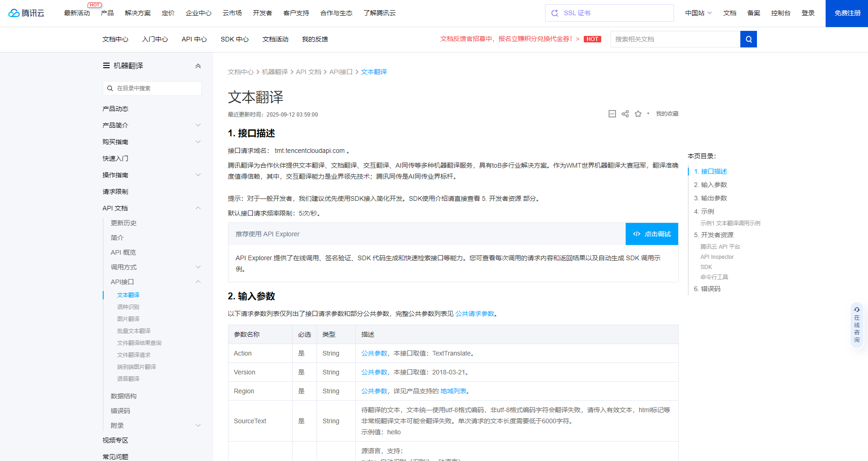
Task: Open the 中国站 region dropdown
Action: pyautogui.click(x=697, y=13)
